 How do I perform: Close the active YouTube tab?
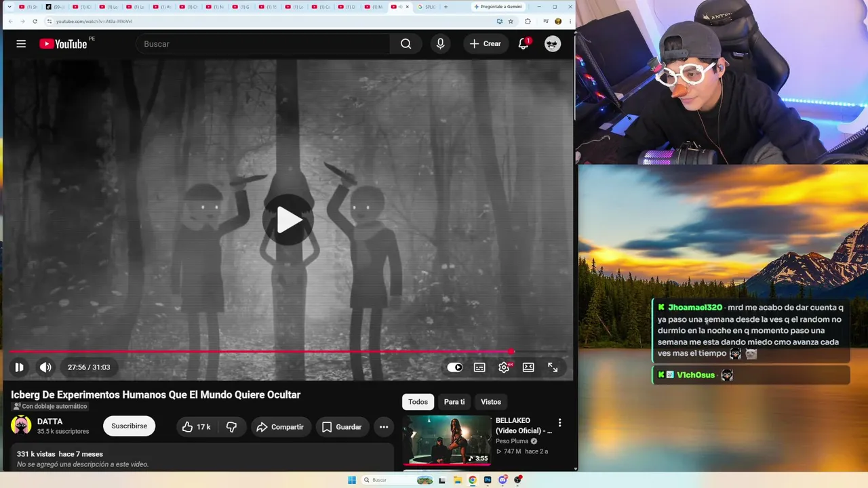[x=407, y=7]
